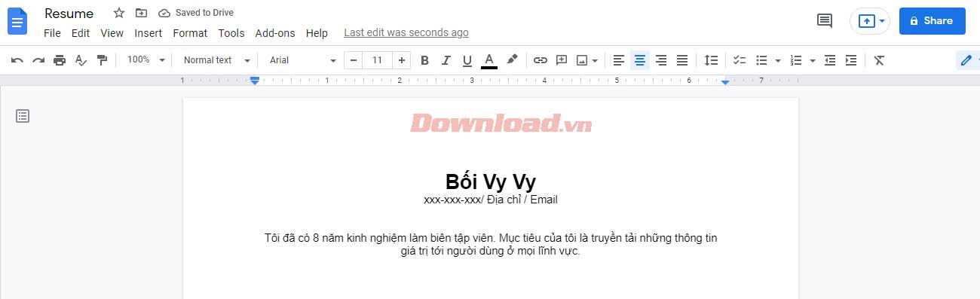Open comment history icon
The width and height of the screenshot is (980, 299).
pos(825,21)
